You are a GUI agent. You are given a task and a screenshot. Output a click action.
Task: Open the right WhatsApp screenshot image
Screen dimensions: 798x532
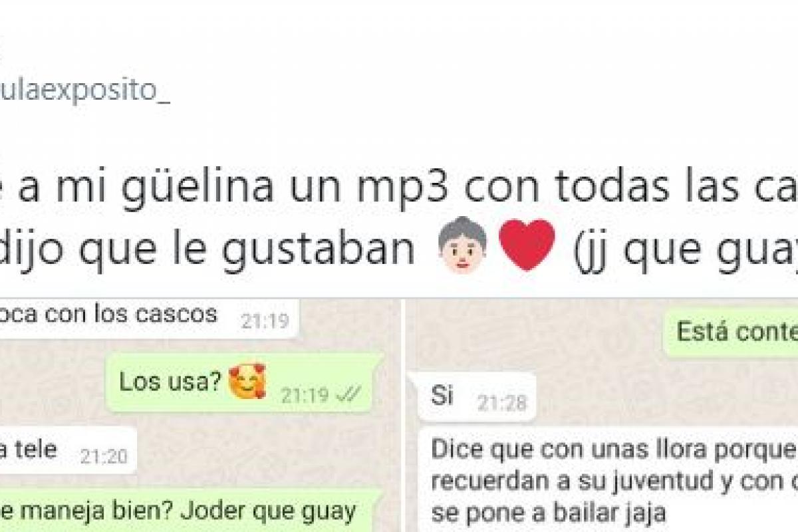[x=602, y=415]
